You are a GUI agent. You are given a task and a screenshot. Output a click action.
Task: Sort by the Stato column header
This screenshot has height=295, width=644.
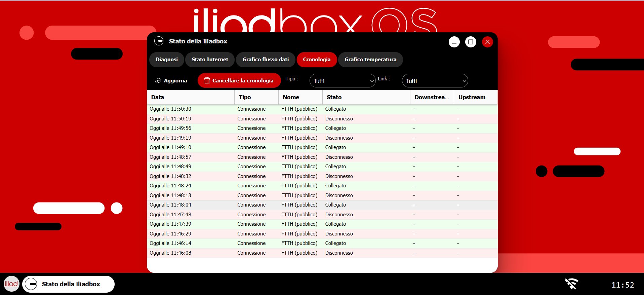(366, 97)
